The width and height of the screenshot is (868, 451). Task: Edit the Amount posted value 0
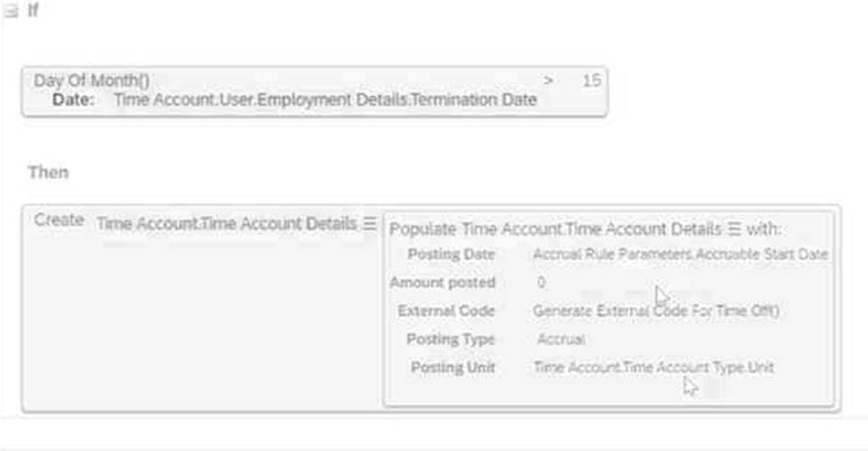click(x=541, y=283)
